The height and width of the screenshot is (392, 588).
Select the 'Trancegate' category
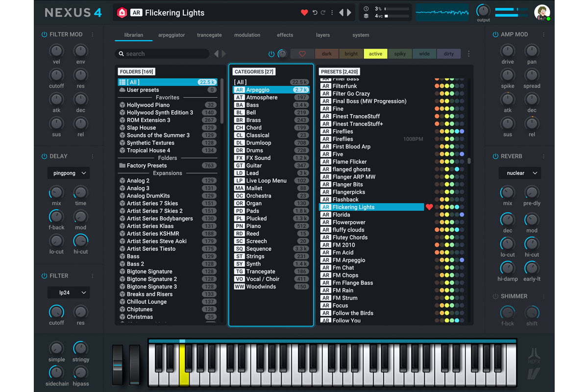(x=271, y=271)
